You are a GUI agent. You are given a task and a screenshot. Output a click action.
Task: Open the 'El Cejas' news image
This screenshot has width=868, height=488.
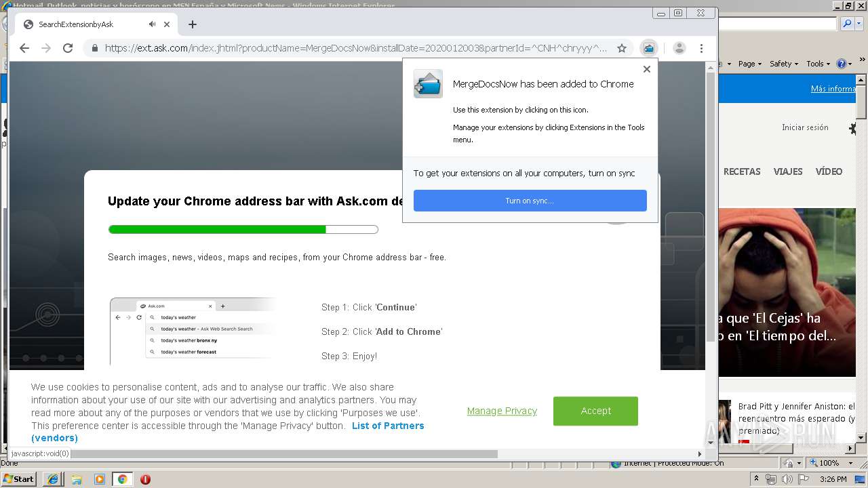point(787,292)
